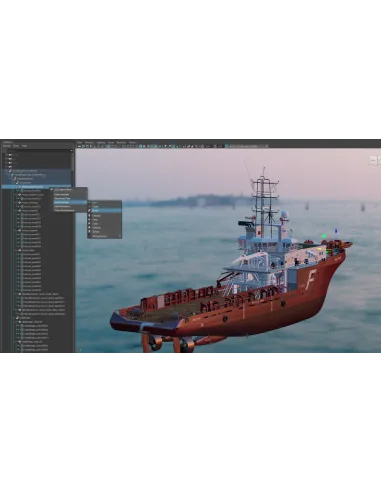Open the wide dropdown in the viewport toolbar
Viewport: 381px width, 492px height.
248,146
